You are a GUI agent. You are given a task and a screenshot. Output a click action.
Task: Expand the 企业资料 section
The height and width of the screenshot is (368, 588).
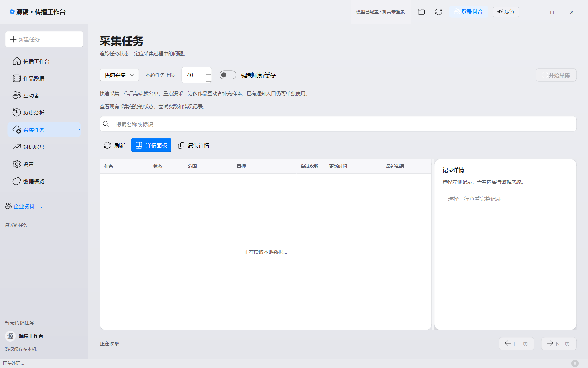24,206
